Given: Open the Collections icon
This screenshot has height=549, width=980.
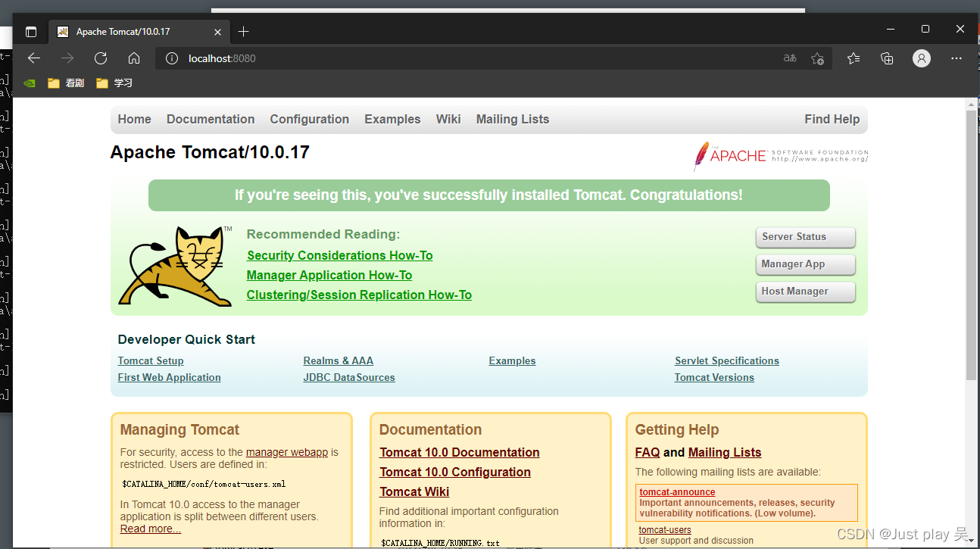Looking at the screenshot, I should pyautogui.click(x=887, y=58).
